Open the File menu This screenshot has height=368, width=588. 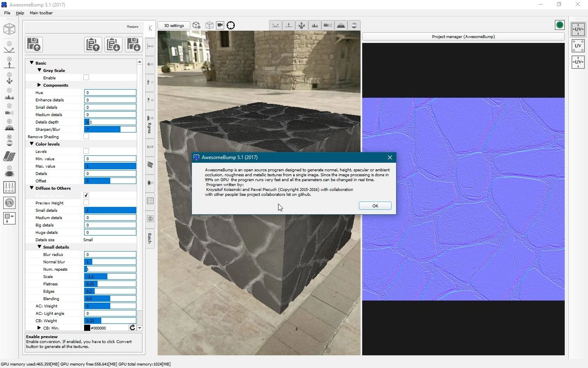(x=7, y=13)
